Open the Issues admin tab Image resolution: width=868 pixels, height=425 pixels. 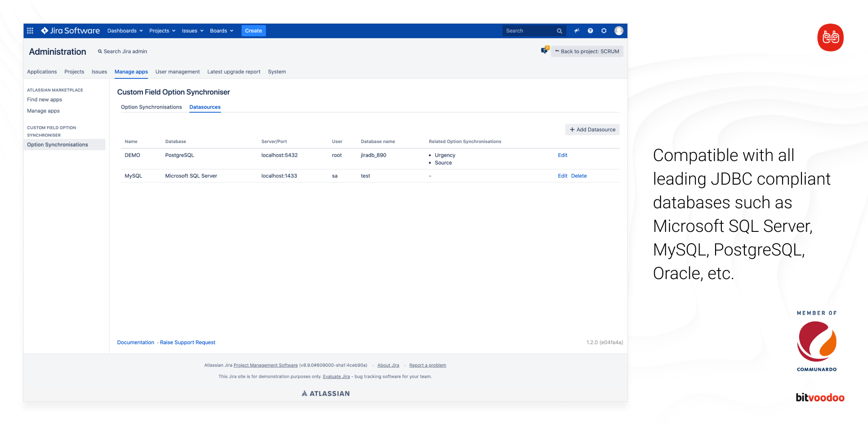99,72
